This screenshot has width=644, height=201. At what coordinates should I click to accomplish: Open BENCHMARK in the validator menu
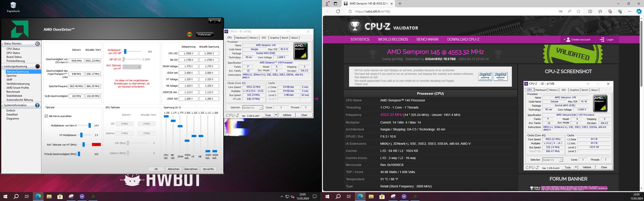tap(428, 40)
